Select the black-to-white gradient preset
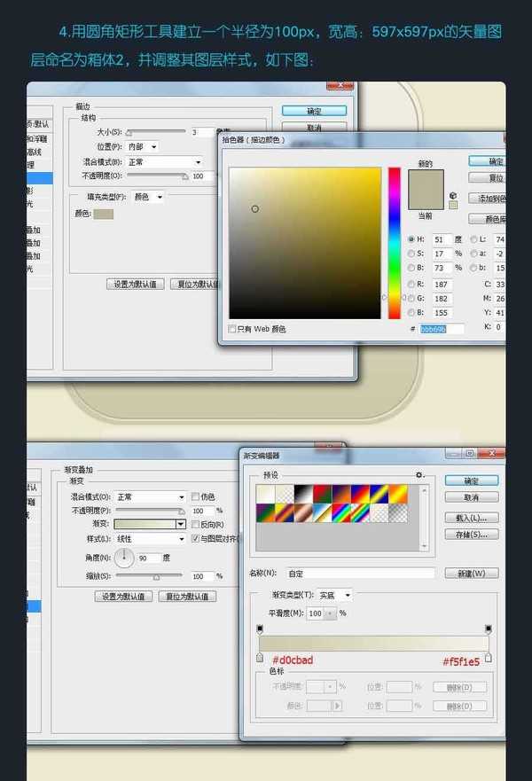The width and height of the screenshot is (532, 781). [303, 494]
